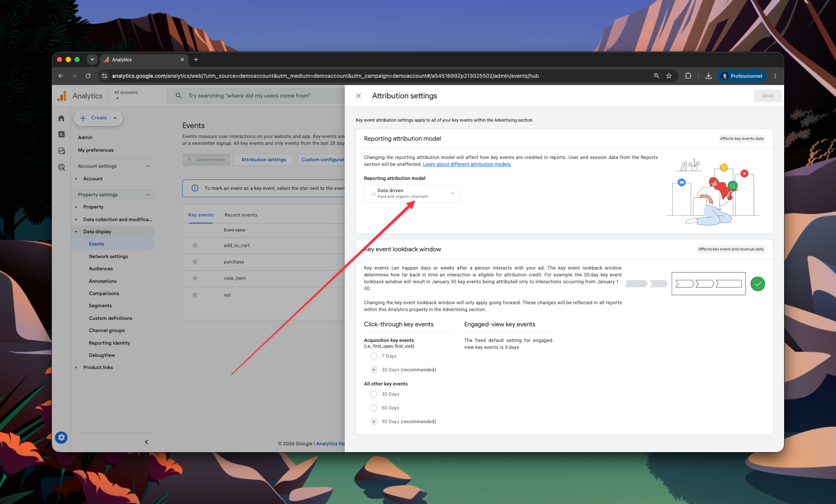Open the Home icon in left rail
Image resolution: width=836 pixels, height=504 pixels.
click(61, 118)
